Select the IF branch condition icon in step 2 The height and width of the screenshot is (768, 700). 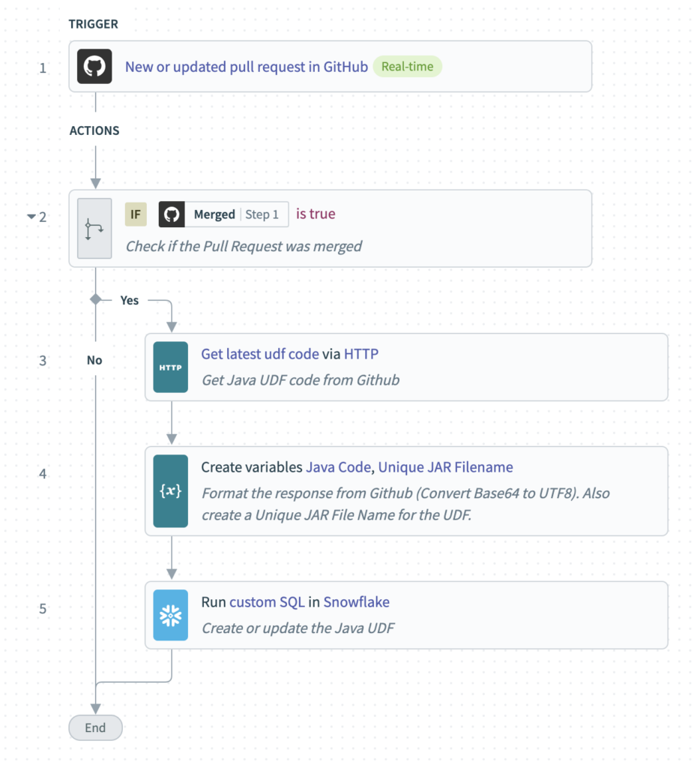pyautogui.click(x=94, y=229)
